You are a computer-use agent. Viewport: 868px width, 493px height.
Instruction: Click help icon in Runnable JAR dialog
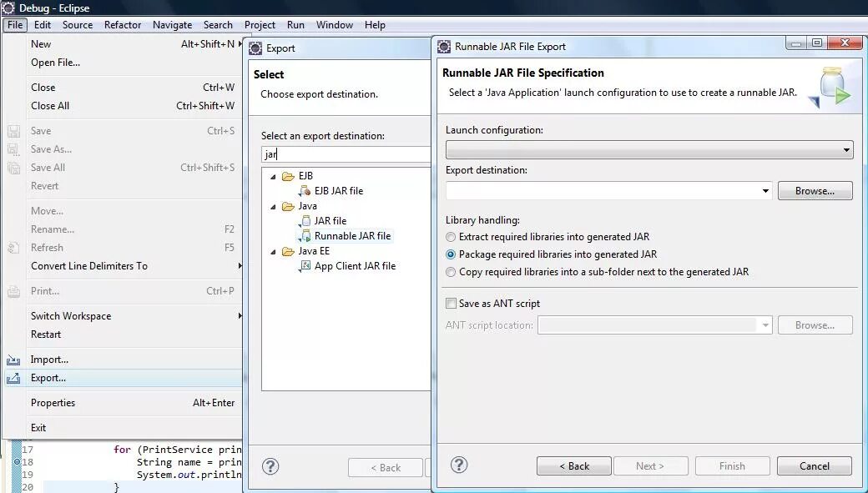click(x=459, y=465)
